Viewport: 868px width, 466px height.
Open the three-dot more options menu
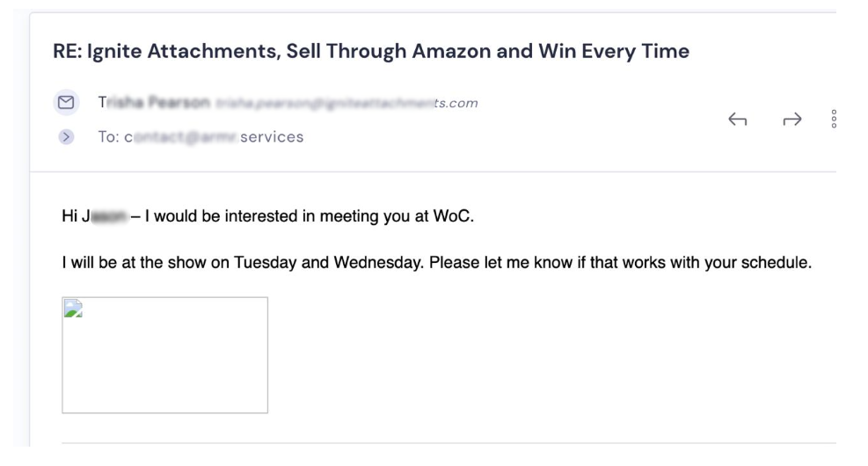pos(834,119)
